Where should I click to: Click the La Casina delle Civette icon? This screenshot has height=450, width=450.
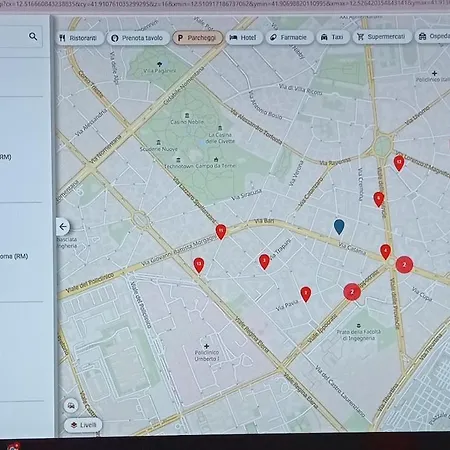220,128
